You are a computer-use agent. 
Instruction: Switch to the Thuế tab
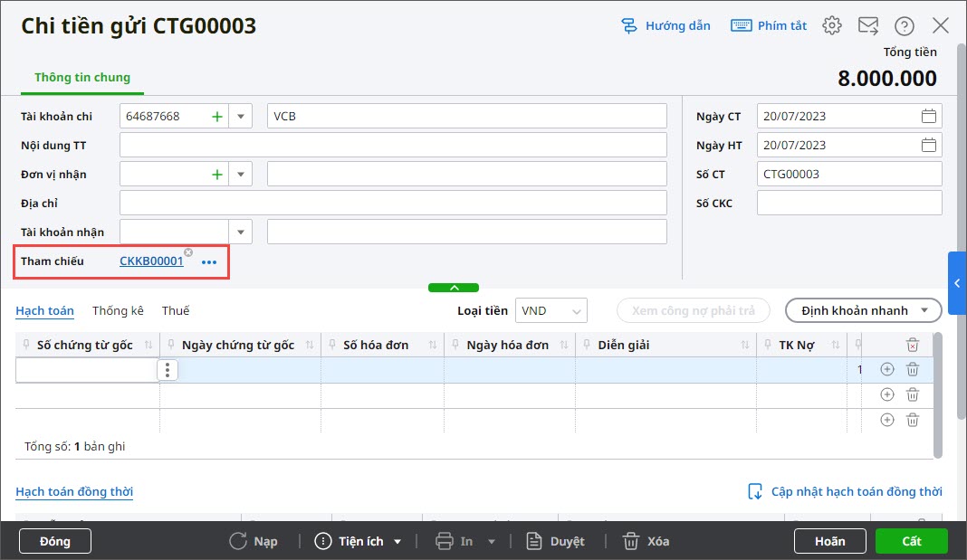tap(176, 311)
